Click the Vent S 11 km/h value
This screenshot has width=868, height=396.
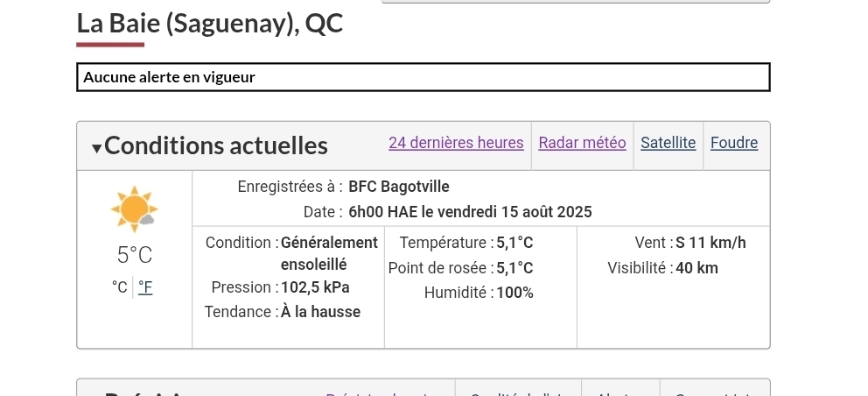pyautogui.click(x=710, y=243)
